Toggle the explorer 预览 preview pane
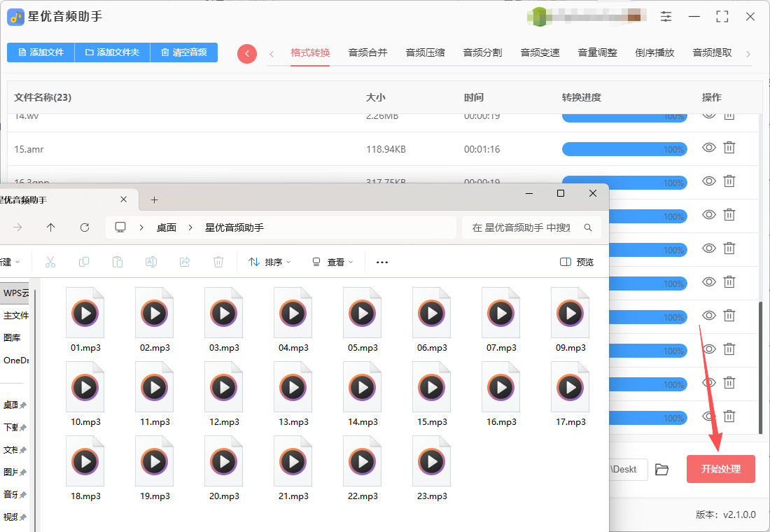The image size is (770, 532). [x=577, y=262]
